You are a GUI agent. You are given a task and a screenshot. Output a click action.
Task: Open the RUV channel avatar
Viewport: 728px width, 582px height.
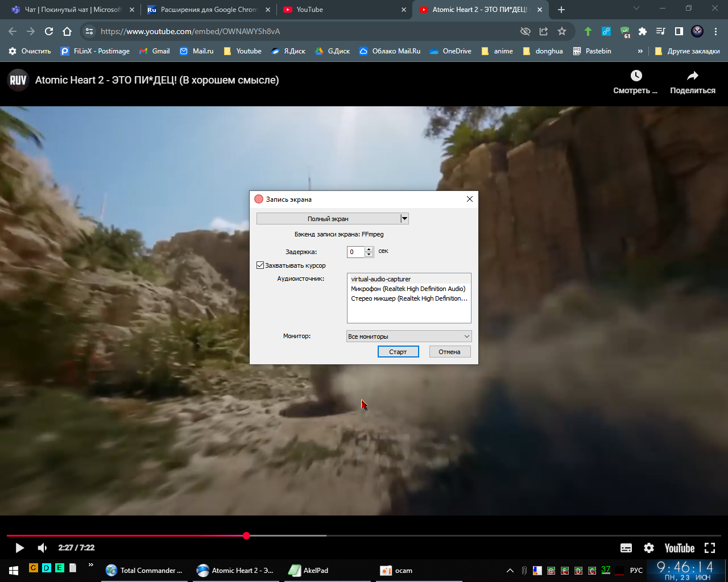[18, 80]
